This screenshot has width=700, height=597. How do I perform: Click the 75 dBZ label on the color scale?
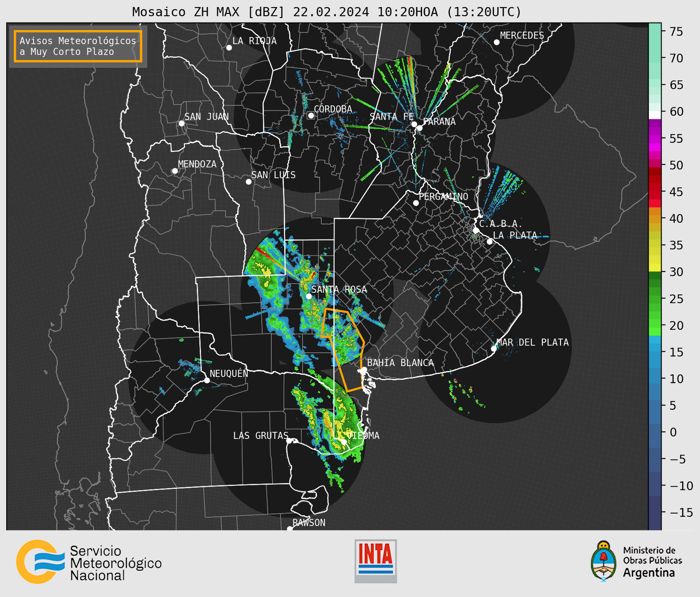click(676, 32)
